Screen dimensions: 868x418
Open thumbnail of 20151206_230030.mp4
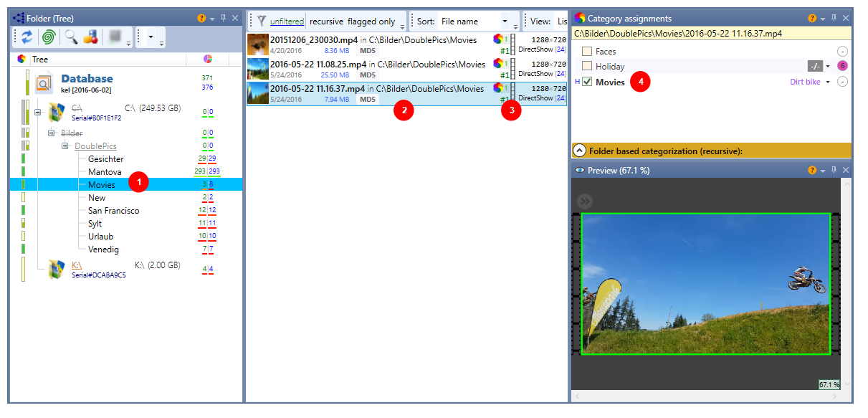258,45
